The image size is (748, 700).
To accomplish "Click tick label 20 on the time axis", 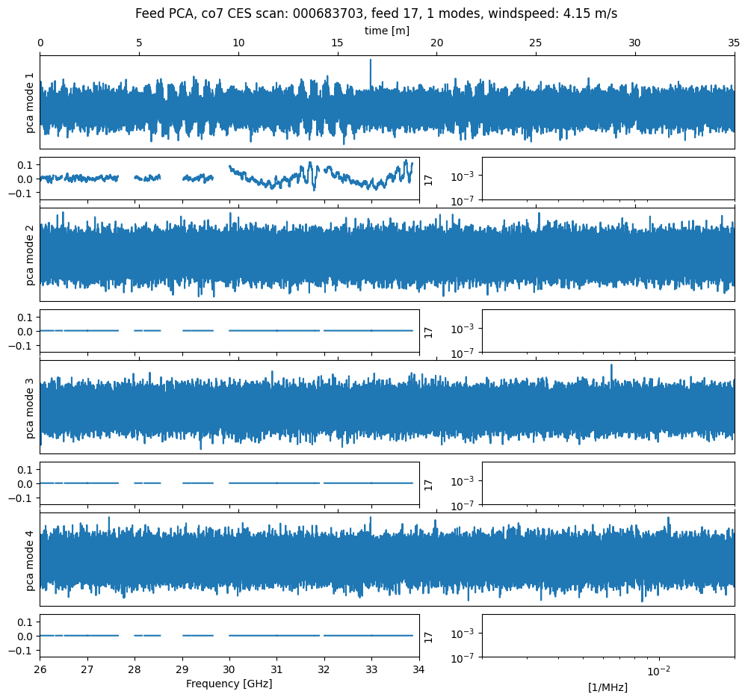I will click(x=436, y=43).
